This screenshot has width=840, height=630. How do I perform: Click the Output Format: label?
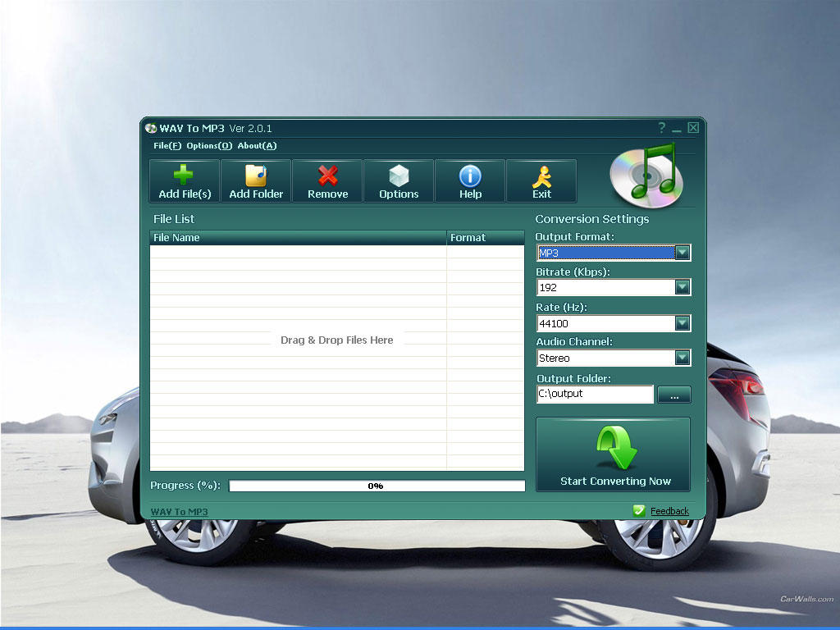pos(574,237)
